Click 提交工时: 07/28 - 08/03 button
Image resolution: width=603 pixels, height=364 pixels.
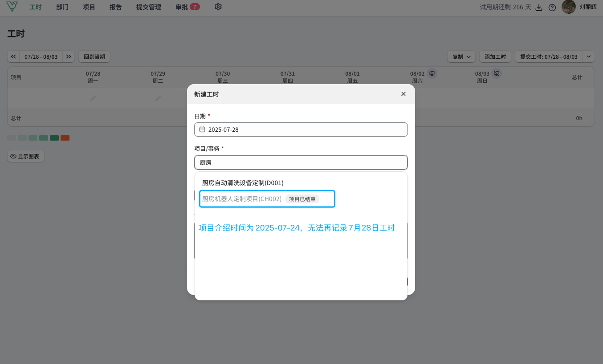tap(549, 57)
